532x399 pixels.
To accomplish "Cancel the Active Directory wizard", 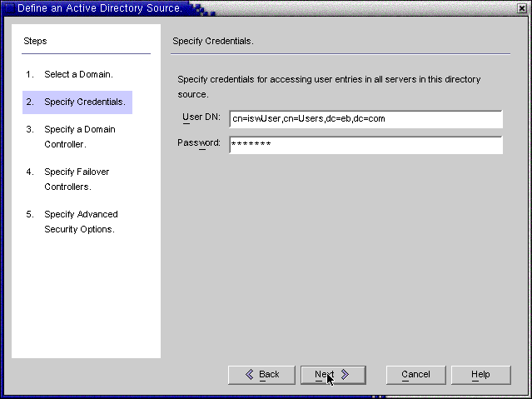I will click(416, 375).
